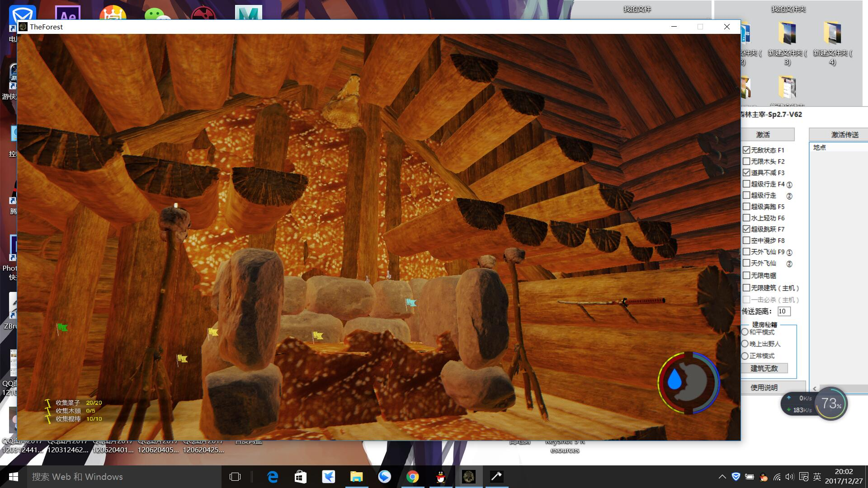Open Wi-Fi network tray icon
Viewport: 868px width, 488px height.
777,477
